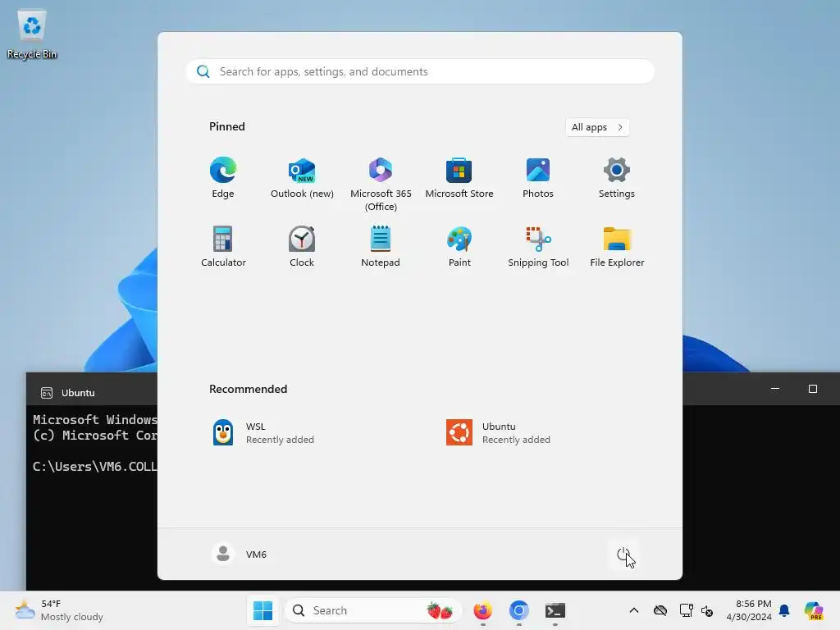Screen dimensions: 840x630
Task: Open the VM6 user account menu
Action: click(240, 554)
